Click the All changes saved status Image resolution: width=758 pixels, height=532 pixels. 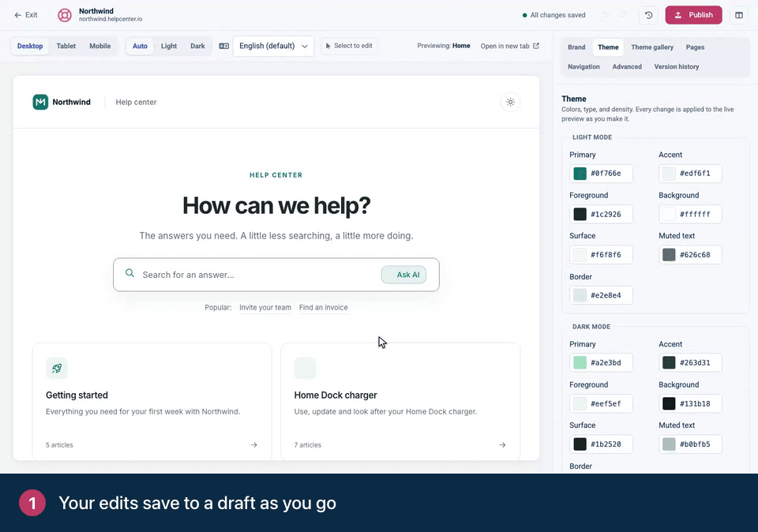click(554, 15)
